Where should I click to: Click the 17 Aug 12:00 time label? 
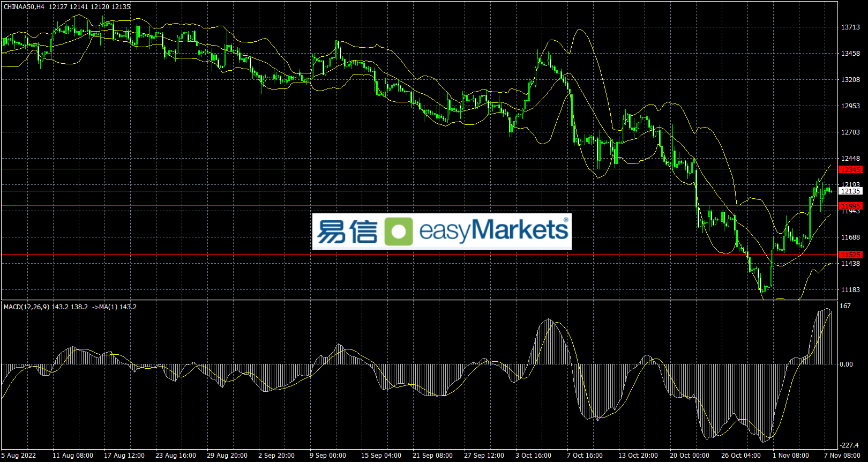pyautogui.click(x=124, y=456)
